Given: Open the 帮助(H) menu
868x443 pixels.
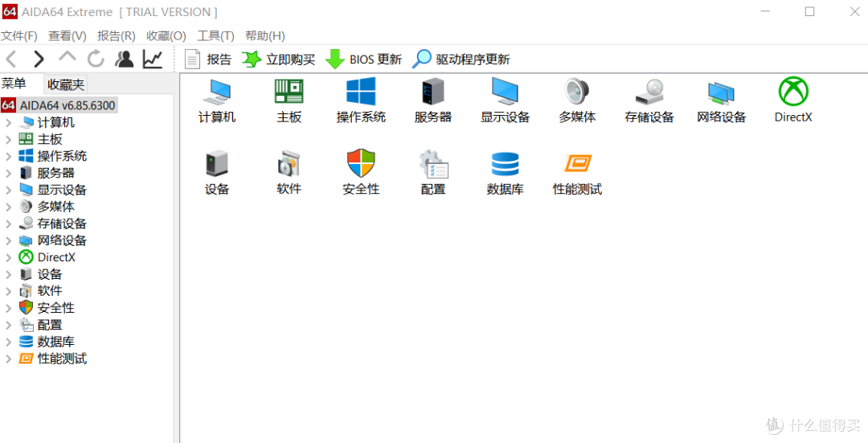Looking at the screenshot, I should tap(265, 36).
